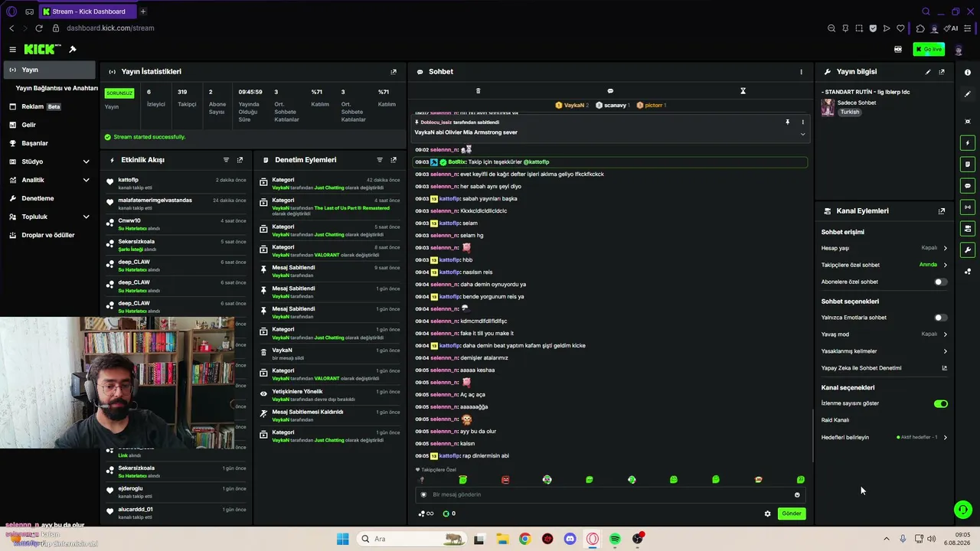Open Droplar ve ödüller page
The image size is (980, 551).
(50, 235)
